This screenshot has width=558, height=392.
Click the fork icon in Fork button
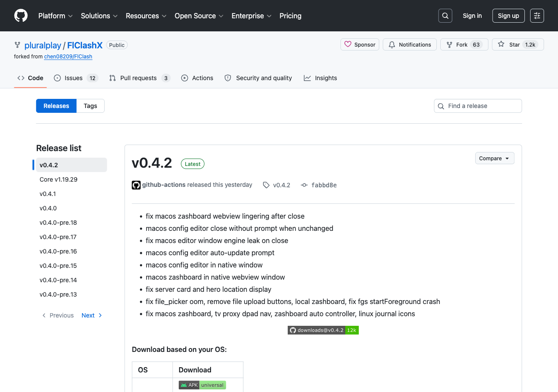(449, 44)
